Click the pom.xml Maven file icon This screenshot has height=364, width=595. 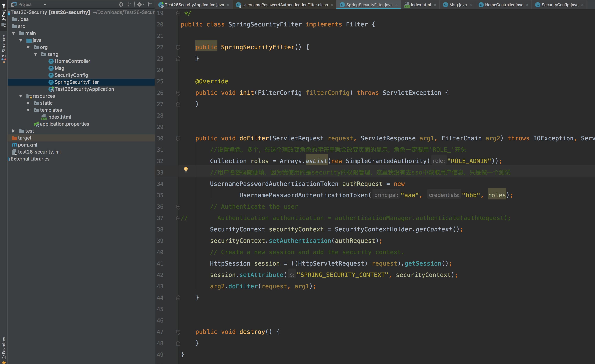pyautogui.click(x=15, y=145)
